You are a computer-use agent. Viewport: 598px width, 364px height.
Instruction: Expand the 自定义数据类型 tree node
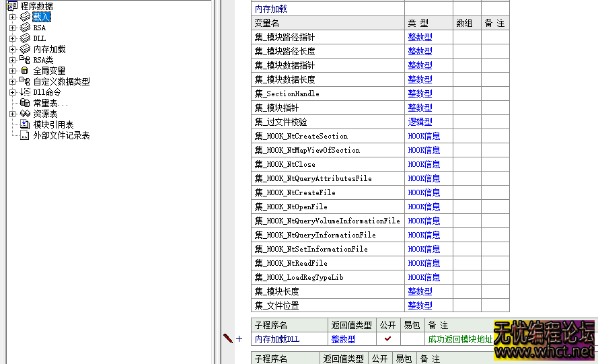click(12, 81)
